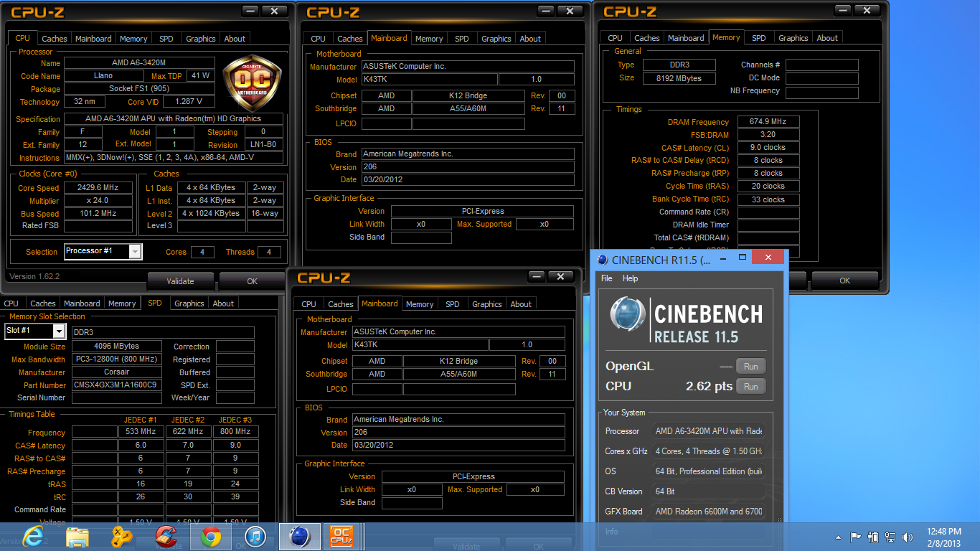Switch to Caches tab in the CPU window
The height and width of the screenshot is (551, 980).
pos(55,39)
